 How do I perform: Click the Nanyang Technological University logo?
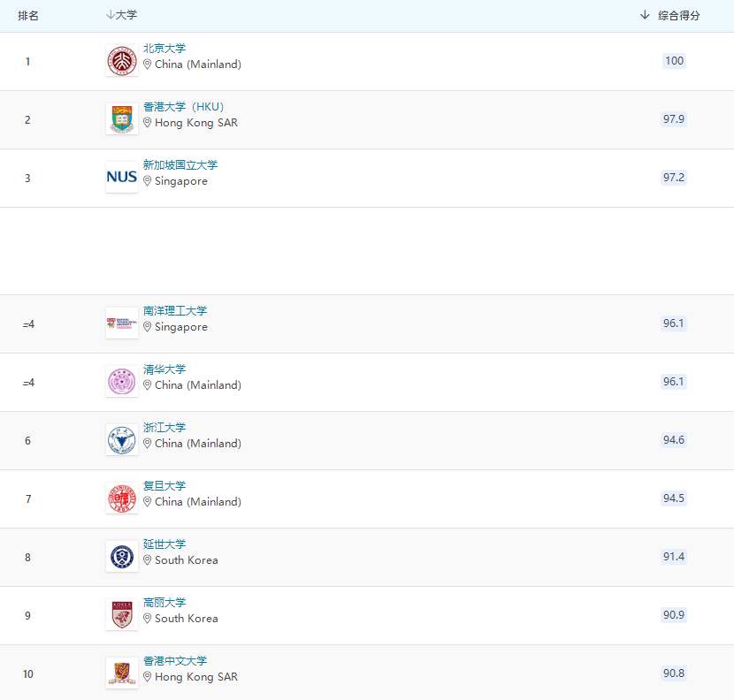click(x=121, y=323)
